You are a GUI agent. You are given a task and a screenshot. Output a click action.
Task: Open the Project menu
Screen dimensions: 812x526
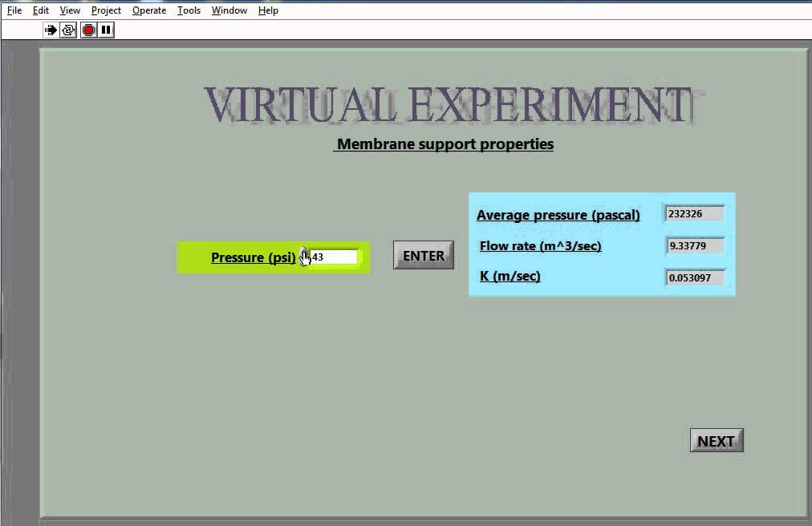point(106,10)
